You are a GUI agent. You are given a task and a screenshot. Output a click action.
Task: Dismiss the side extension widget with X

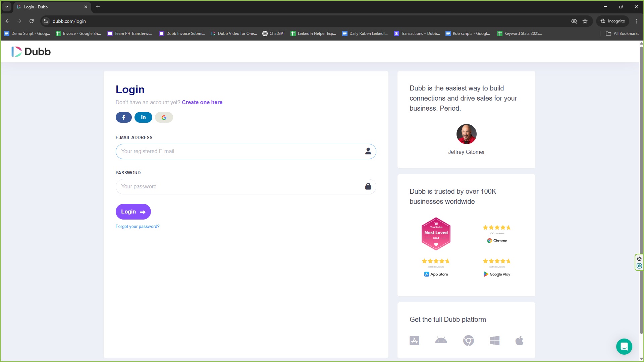point(639,259)
